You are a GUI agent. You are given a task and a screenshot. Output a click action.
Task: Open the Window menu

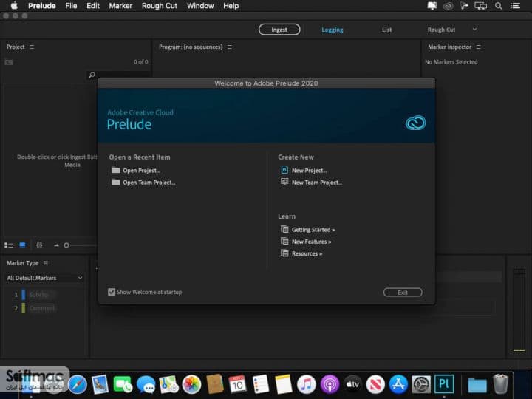click(200, 6)
